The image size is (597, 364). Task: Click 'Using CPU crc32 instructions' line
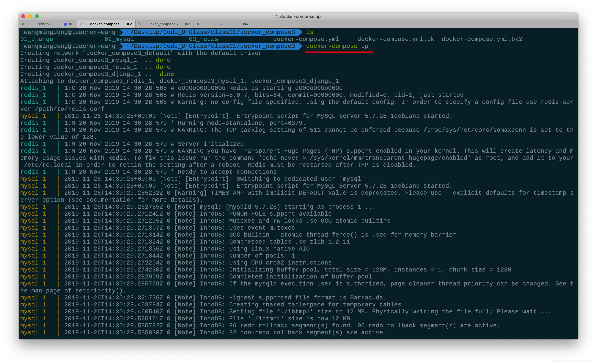176,263
